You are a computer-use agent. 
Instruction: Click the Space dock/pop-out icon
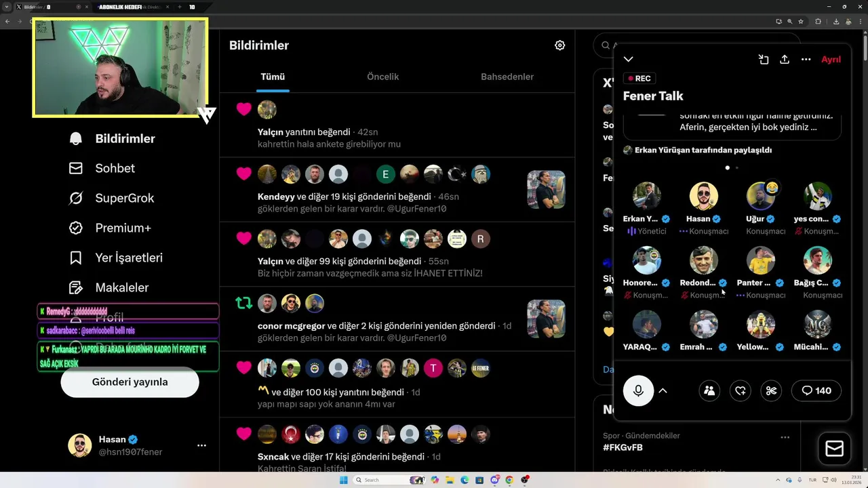(764, 60)
